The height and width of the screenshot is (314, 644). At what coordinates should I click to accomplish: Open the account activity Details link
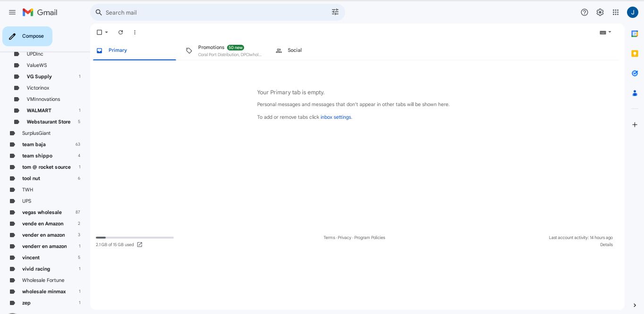[x=606, y=245]
